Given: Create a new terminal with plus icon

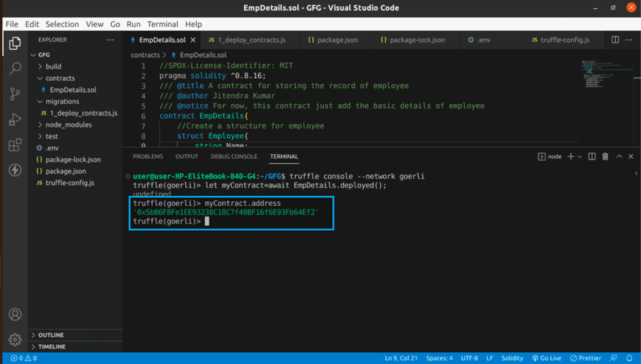Looking at the screenshot, I should (x=571, y=156).
